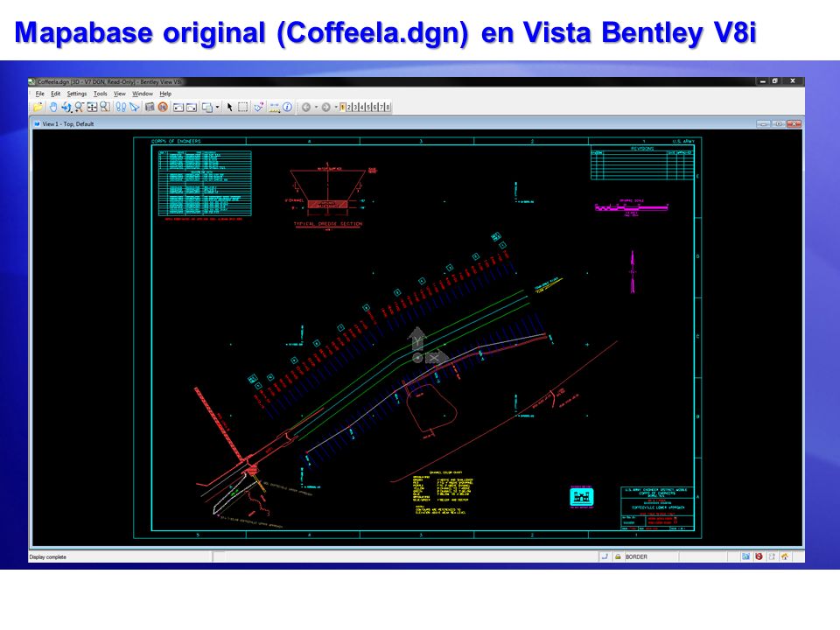Image resolution: width=840 pixels, height=630 pixels.
Task: Toggle view window 4 button
Action: point(361,107)
